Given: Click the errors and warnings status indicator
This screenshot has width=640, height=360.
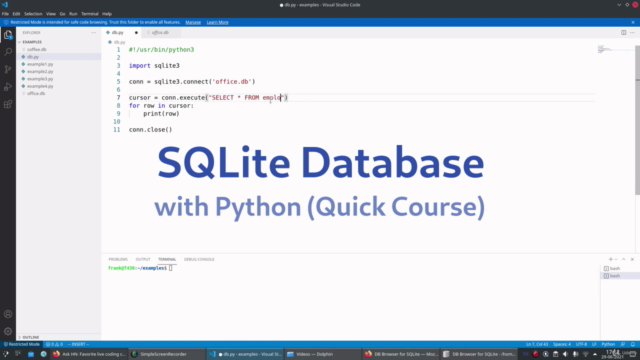Looking at the screenshot, I should coord(54,344).
